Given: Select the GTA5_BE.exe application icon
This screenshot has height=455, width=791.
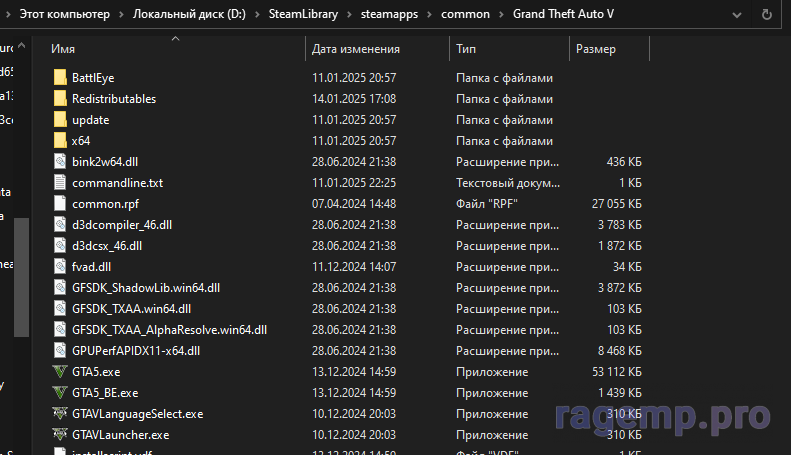Looking at the screenshot, I should [60, 392].
